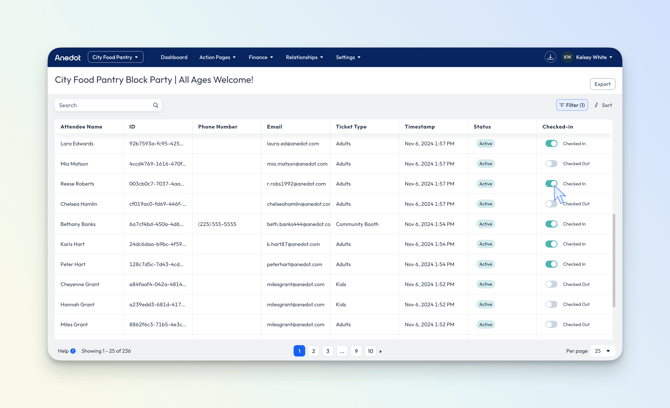670x408 pixels.
Task: Toggle check-in for Lara Edwards
Action: click(x=551, y=144)
